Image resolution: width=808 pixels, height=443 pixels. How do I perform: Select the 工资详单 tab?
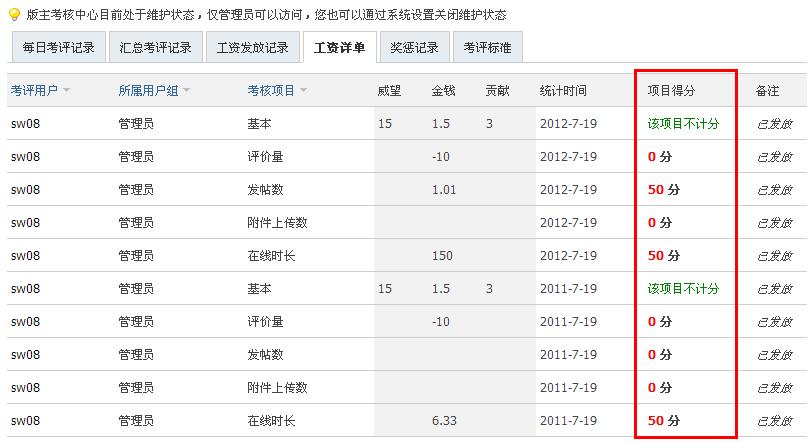pos(340,47)
